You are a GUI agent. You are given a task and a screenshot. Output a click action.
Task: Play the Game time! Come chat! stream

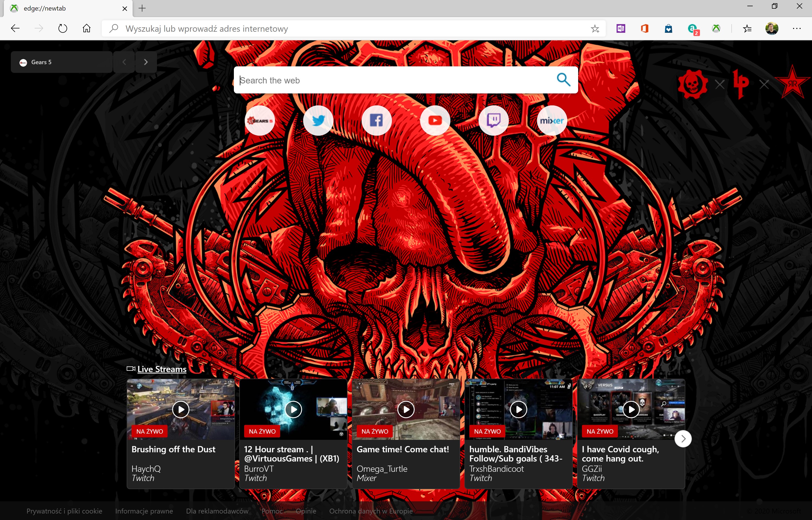click(406, 409)
